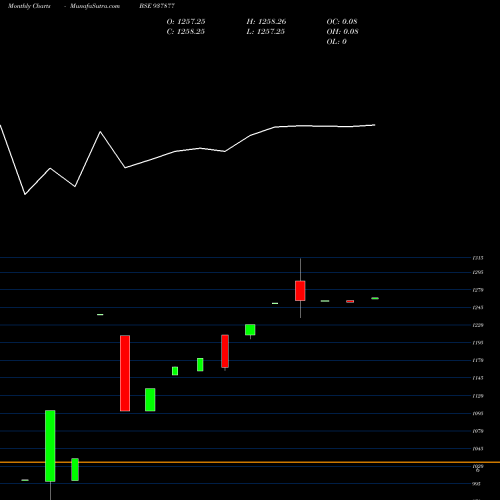The height and width of the screenshot is (500, 500).
Task: Select the low value 'L: 1257.25'
Action: pyautogui.click(x=266, y=31)
